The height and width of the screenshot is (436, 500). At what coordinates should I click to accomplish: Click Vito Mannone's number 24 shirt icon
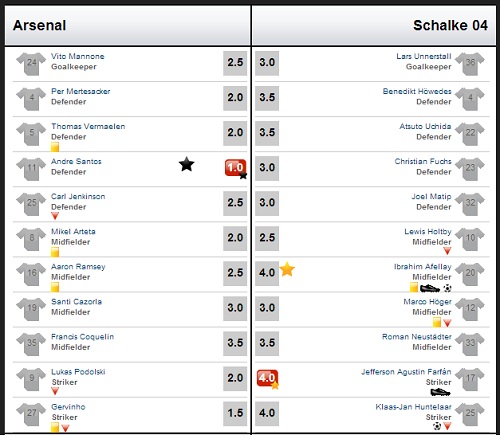[31, 63]
